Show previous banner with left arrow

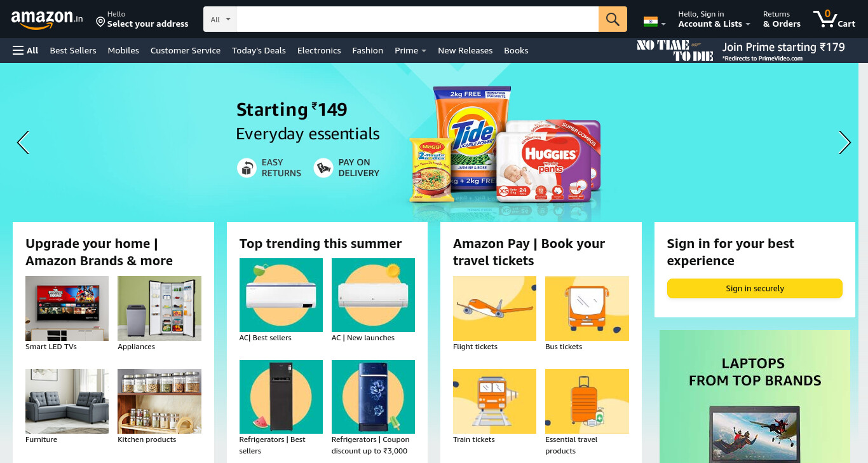pyautogui.click(x=23, y=142)
